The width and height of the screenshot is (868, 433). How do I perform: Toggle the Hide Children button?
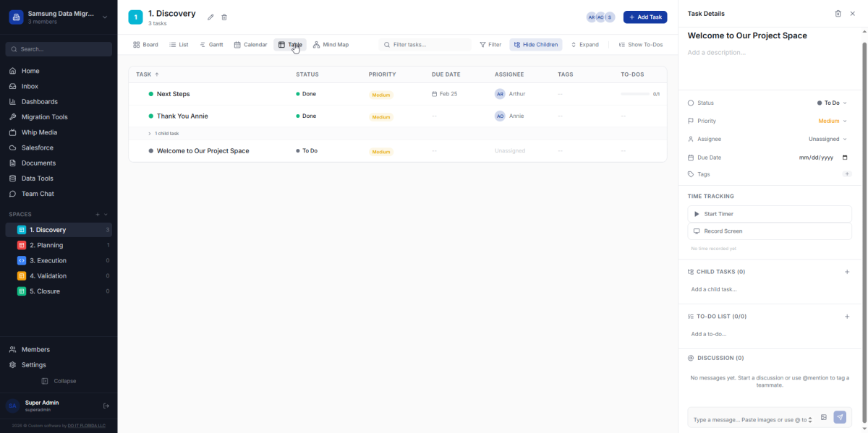click(535, 45)
